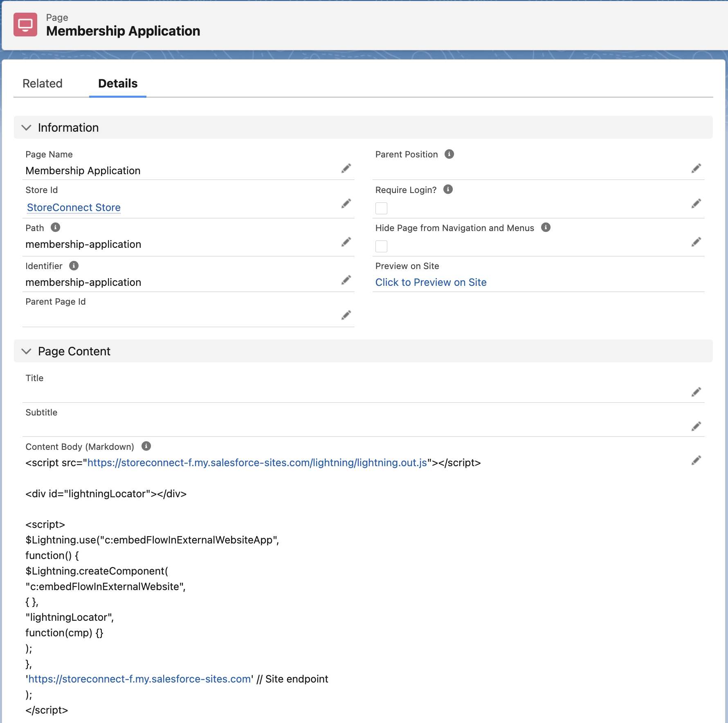
Task: Edit Store Id using pencil icon
Action: 346,204
